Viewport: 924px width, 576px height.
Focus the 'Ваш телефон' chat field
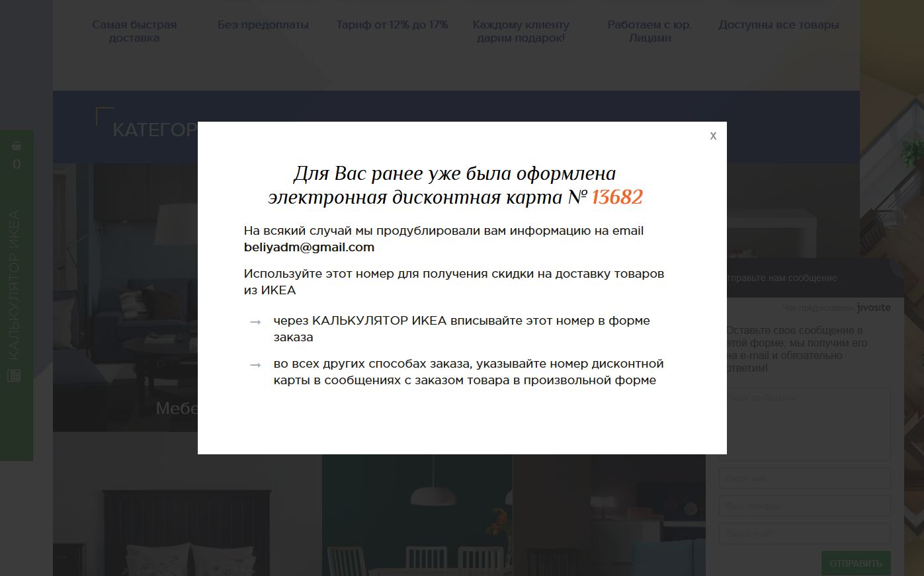point(804,506)
